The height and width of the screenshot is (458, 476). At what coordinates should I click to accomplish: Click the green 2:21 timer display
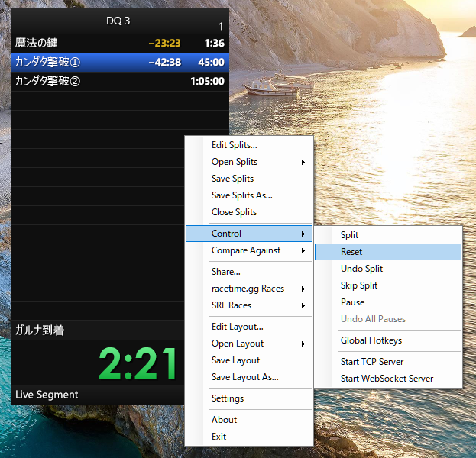coord(138,364)
